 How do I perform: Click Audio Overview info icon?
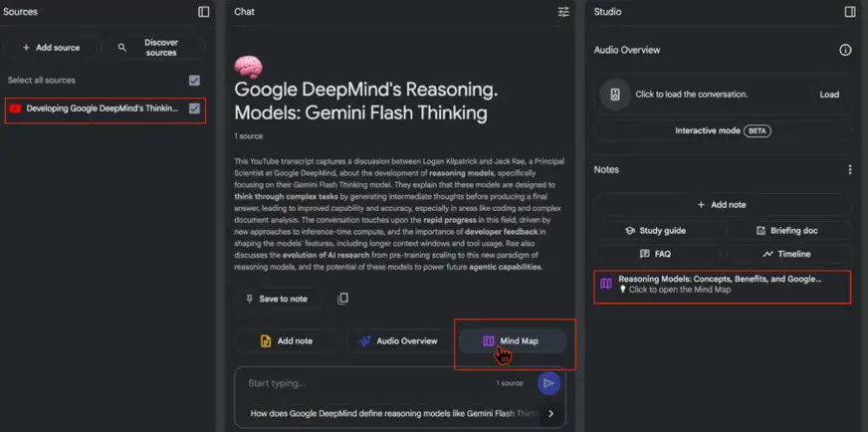845,50
